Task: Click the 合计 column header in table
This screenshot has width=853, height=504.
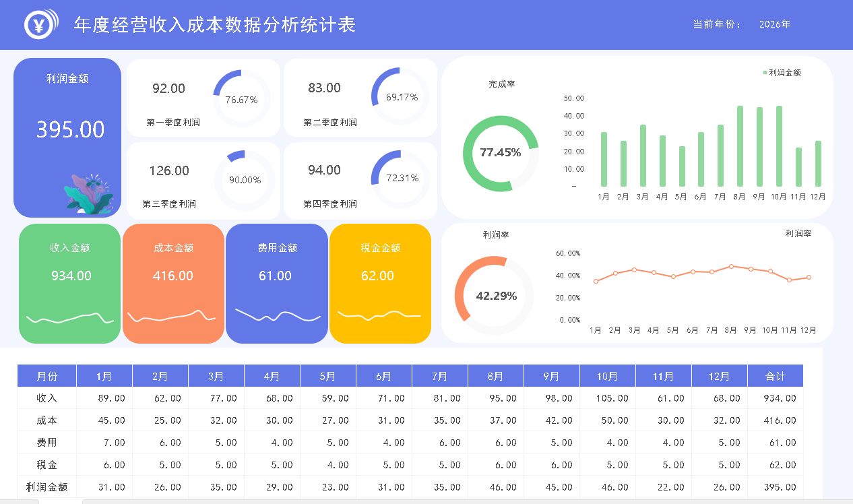Action: coord(775,376)
